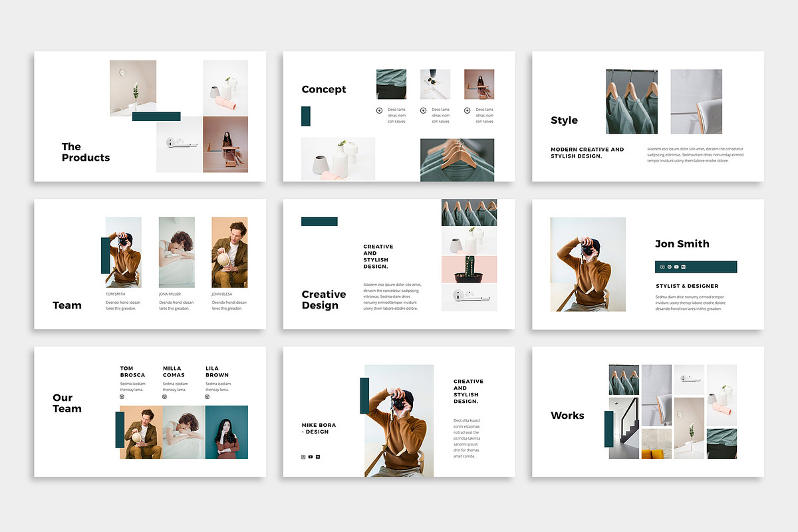Select the hanging shirts photo in Creative Design slide

click(469, 213)
